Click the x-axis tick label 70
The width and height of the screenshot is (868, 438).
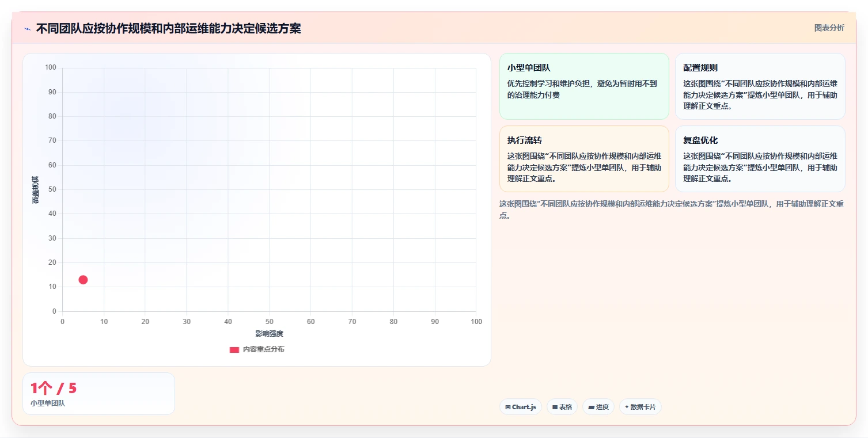pyautogui.click(x=352, y=322)
